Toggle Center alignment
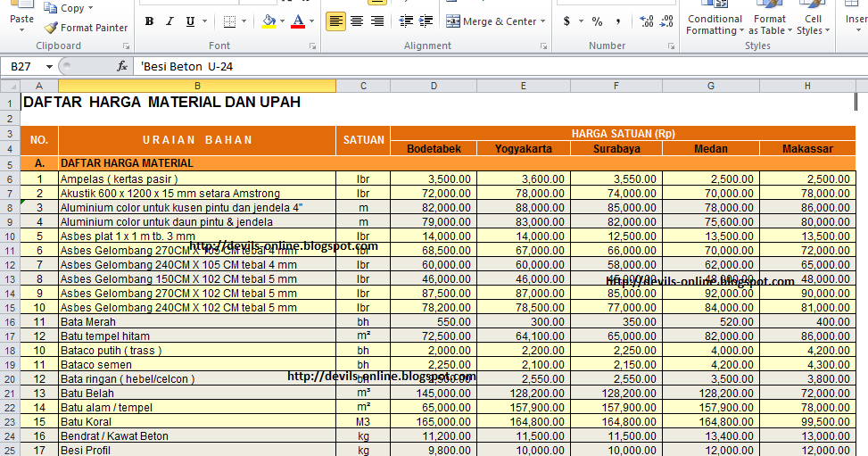This screenshot has height=456, width=868. [357, 21]
